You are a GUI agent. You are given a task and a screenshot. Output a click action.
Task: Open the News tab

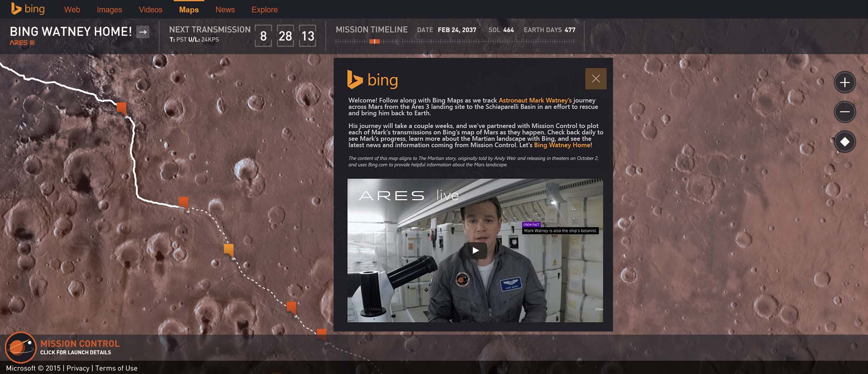click(225, 9)
